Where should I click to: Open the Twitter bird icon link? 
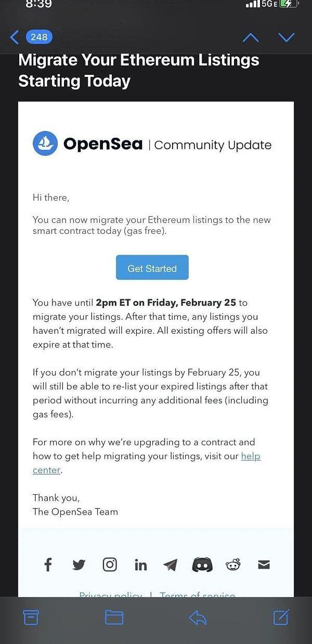79,565
